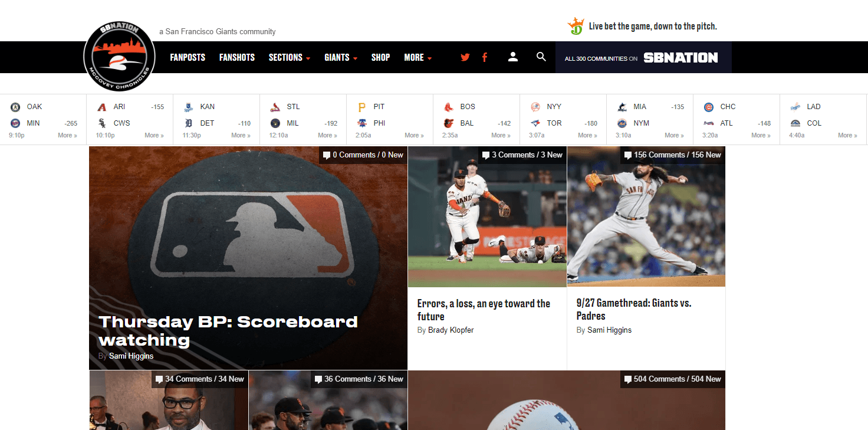Open the Fanposts menu item
Screen dimensions: 868x430
coord(188,57)
